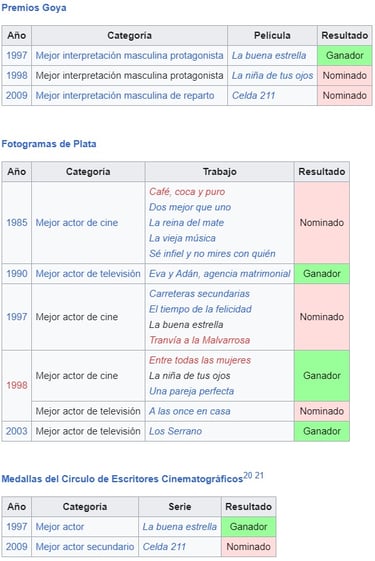The height and width of the screenshot is (561, 375).
Task: Open footnote reference 21
Action: (x=259, y=475)
